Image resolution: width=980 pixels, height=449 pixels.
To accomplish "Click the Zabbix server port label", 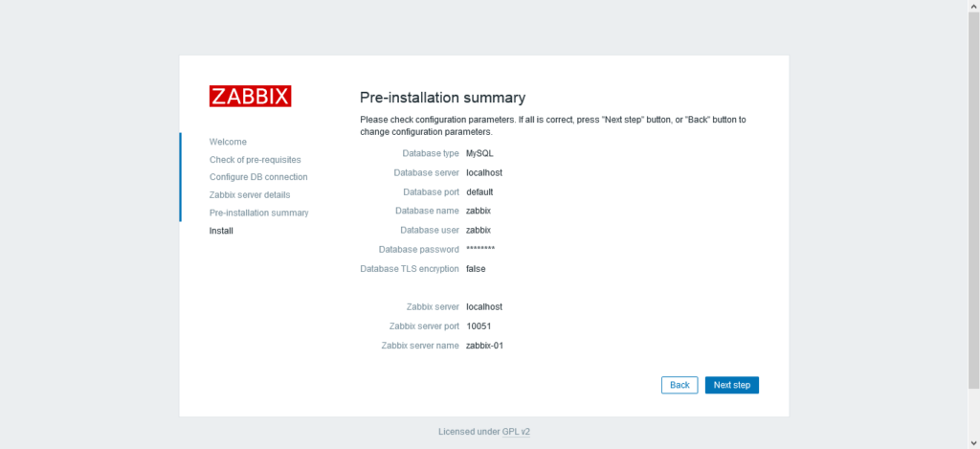I will tap(424, 326).
